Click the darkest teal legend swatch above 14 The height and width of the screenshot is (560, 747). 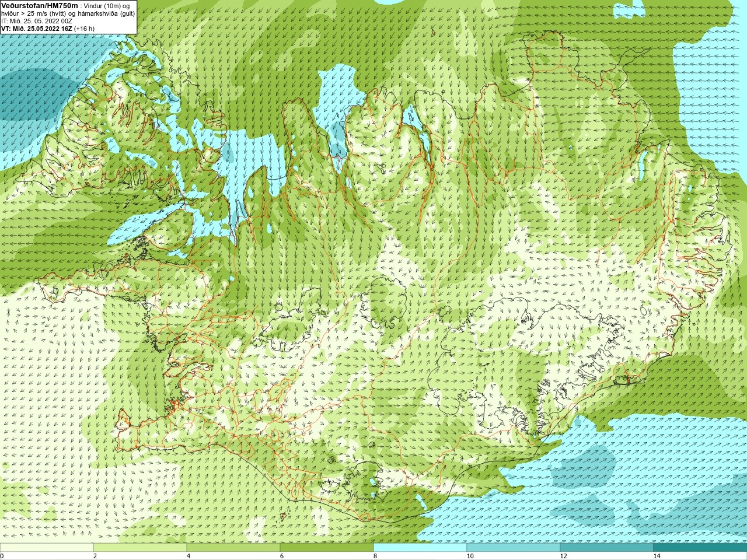(x=700, y=548)
